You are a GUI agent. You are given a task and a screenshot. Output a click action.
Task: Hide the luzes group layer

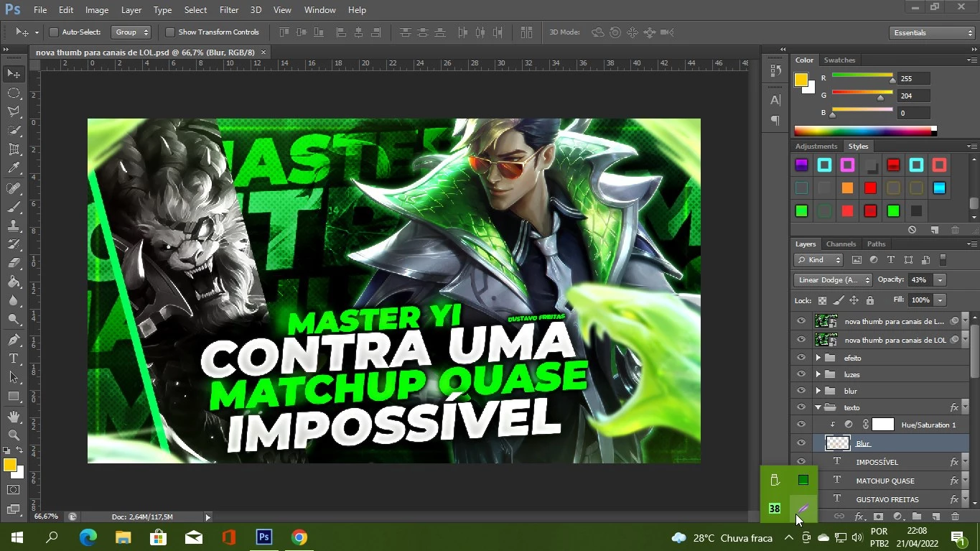coord(801,374)
